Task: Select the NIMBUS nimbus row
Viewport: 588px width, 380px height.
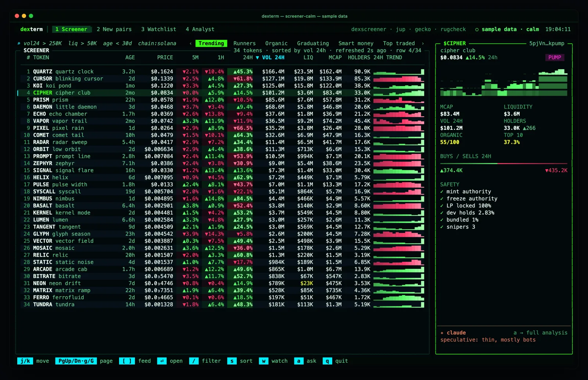Action: (x=222, y=199)
